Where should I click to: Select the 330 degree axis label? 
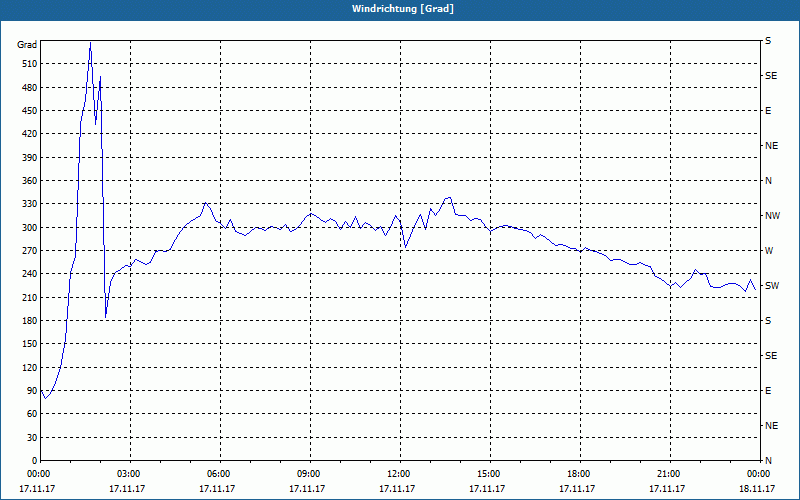pyautogui.click(x=30, y=204)
